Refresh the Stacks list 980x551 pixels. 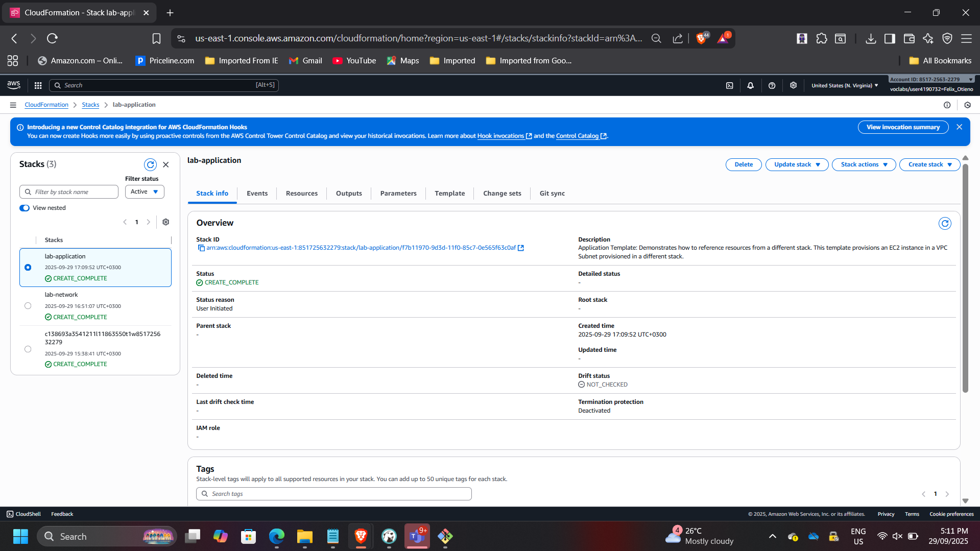tap(150, 164)
